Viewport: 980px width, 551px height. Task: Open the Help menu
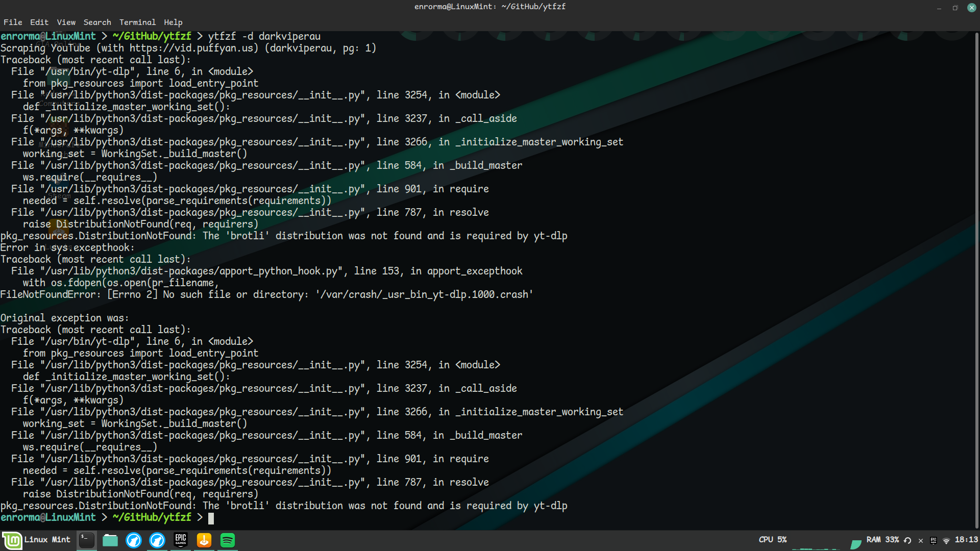coord(173,22)
